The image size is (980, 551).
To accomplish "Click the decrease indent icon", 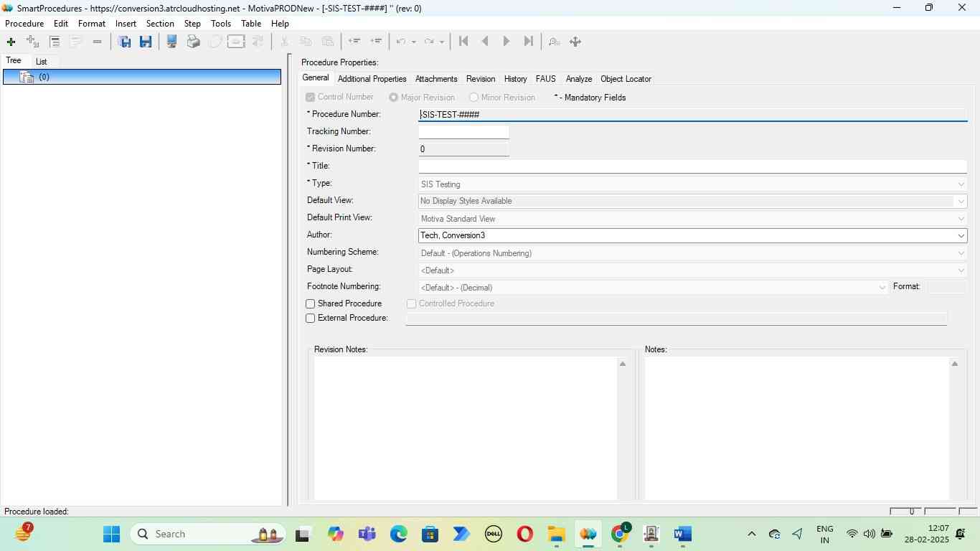I will (x=354, y=42).
